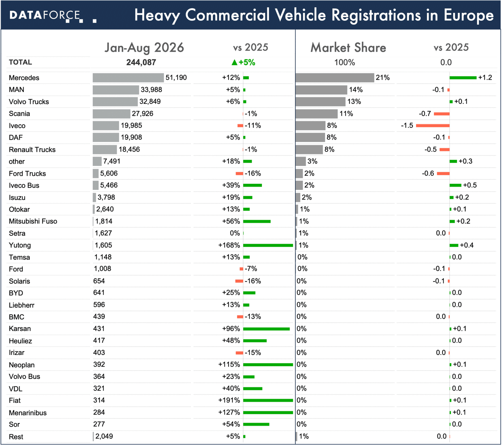Click BYD's +25% change value
This screenshot has height=446, width=504.
point(231,293)
